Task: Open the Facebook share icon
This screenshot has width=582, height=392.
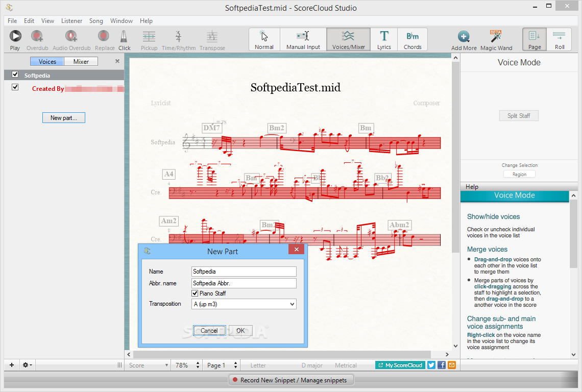Action: [x=442, y=365]
